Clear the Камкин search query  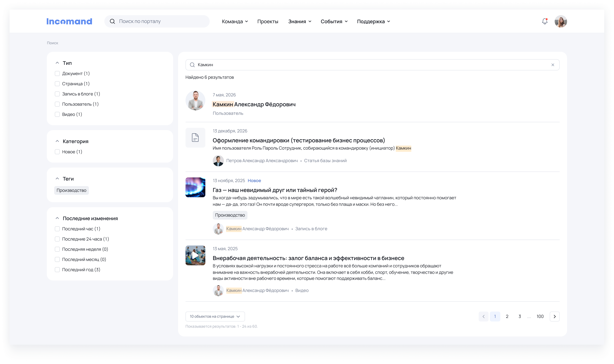[x=553, y=65]
